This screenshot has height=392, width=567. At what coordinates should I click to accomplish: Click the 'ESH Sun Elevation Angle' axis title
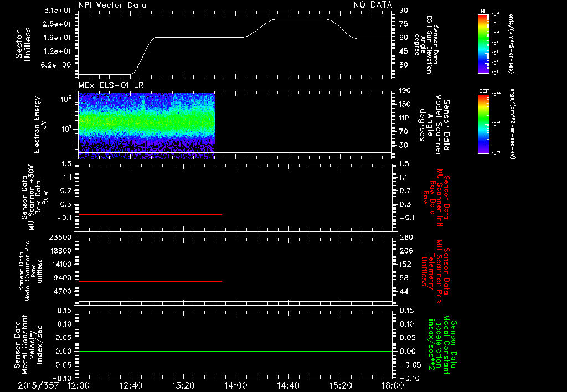coord(426,44)
